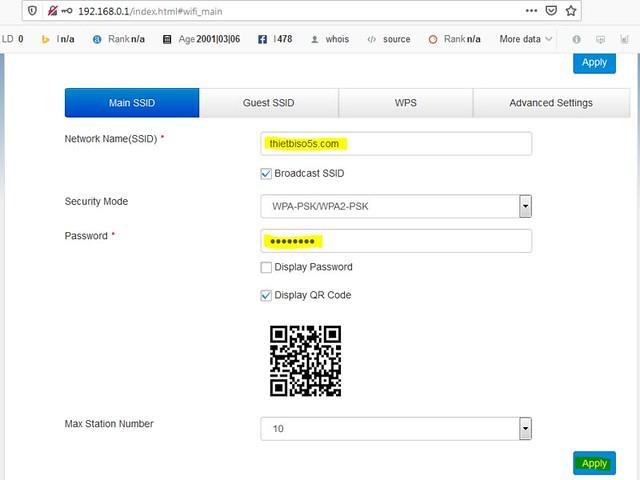This screenshot has width=640, height=480.
Task: Click the Alexa Rank icon
Action: point(97,39)
